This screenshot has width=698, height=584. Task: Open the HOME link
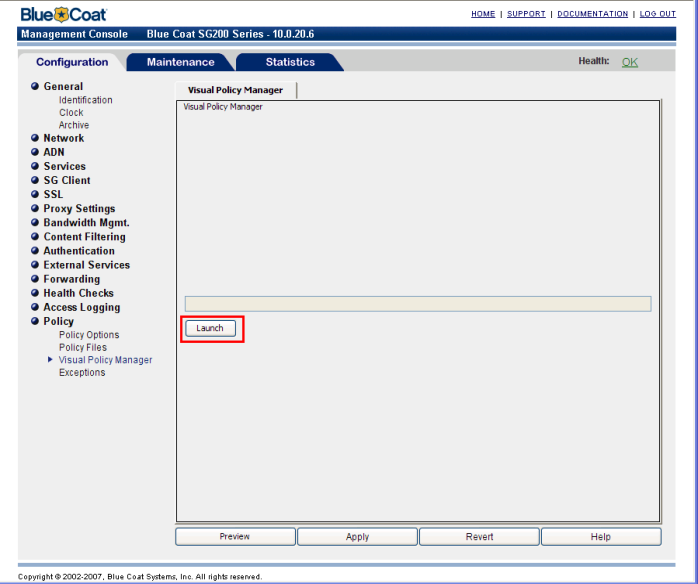483,14
